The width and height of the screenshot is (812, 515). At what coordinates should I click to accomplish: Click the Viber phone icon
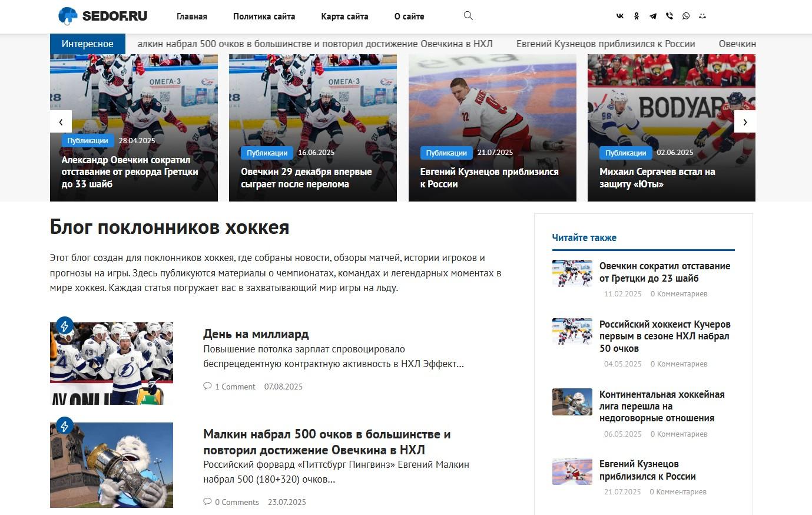click(670, 16)
